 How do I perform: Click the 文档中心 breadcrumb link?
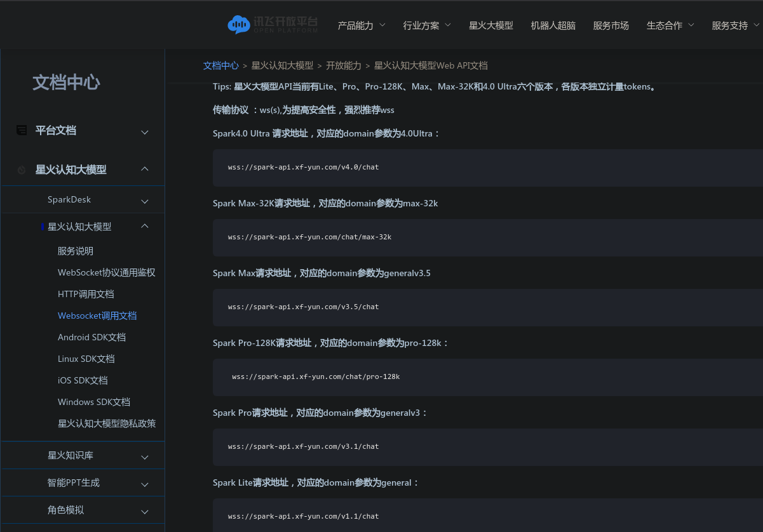click(x=221, y=65)
